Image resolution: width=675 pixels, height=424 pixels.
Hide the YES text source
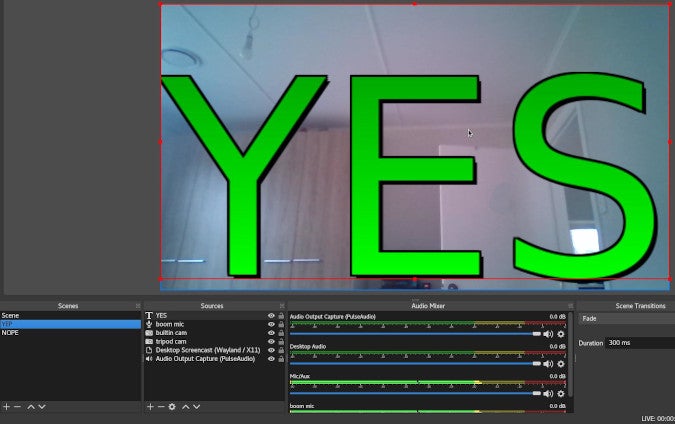coord(271,316)
